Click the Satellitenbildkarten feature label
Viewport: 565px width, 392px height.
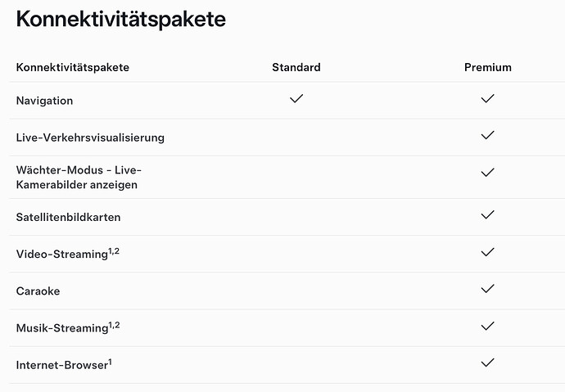tap(69, 218)
